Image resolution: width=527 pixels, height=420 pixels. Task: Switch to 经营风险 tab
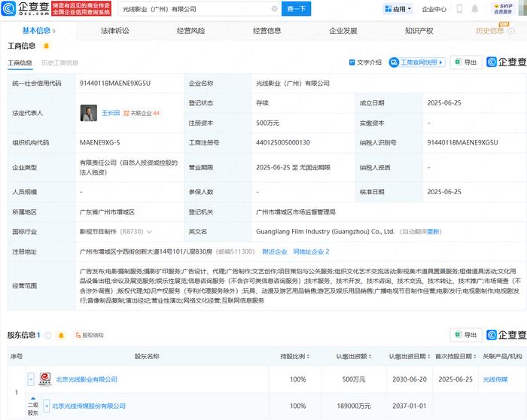click(191, 31)
